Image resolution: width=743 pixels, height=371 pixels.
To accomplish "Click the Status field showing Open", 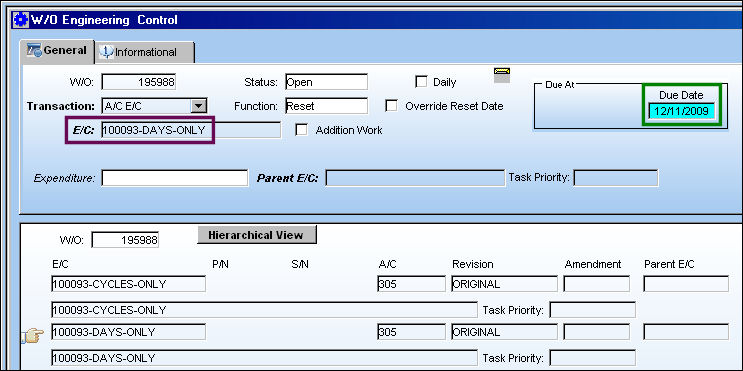I will [x=326, y=82].
